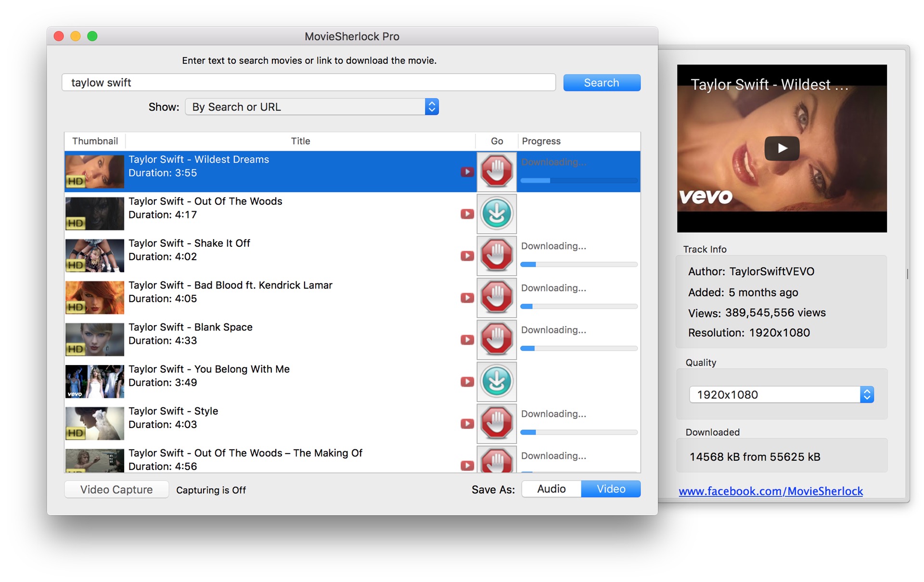924x582 pixels.
Task: Start downloading Out Of The Woods
Action: (x=497, y=214)
